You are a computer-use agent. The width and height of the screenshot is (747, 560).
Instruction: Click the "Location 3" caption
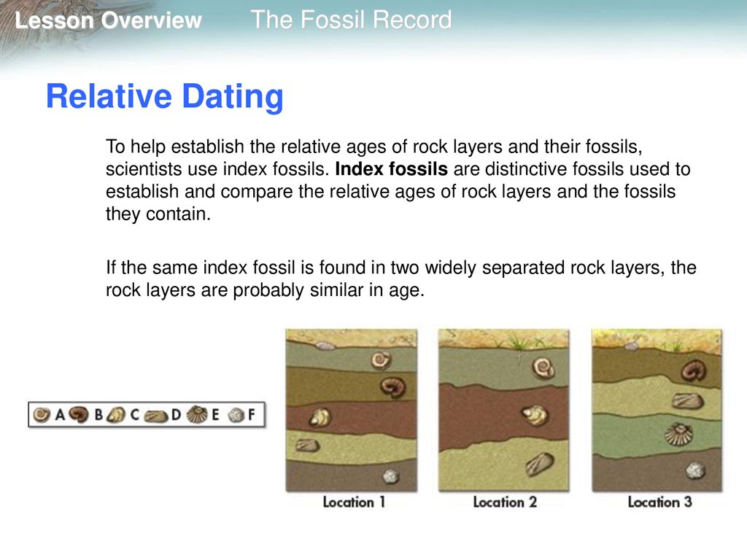[659, 502]
